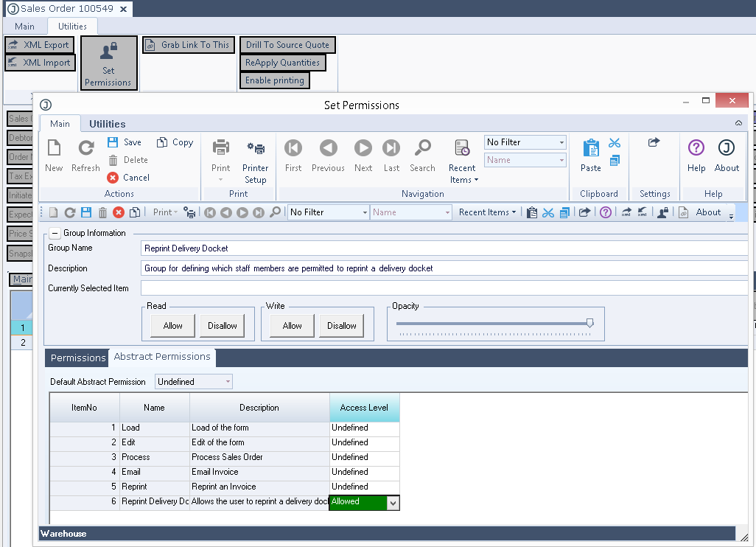
Task: Expand the Allowed access level dropdown
Action: (x=393, y=503)
